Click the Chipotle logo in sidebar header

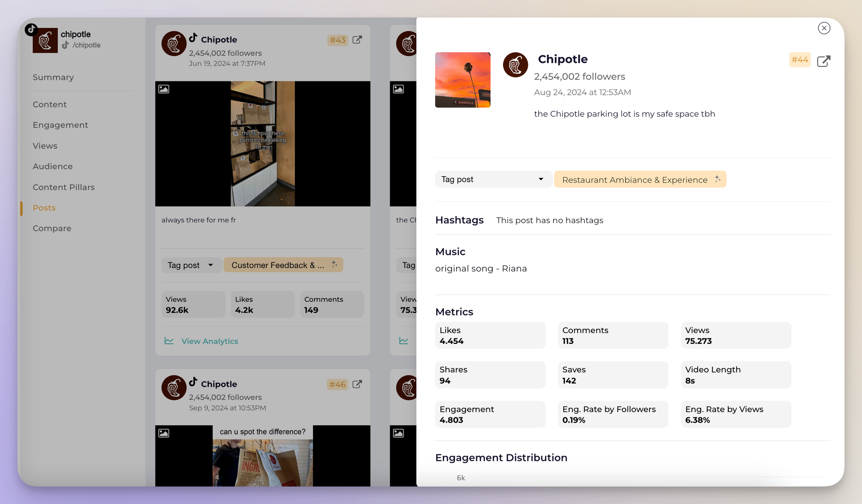tap(45, 40)
